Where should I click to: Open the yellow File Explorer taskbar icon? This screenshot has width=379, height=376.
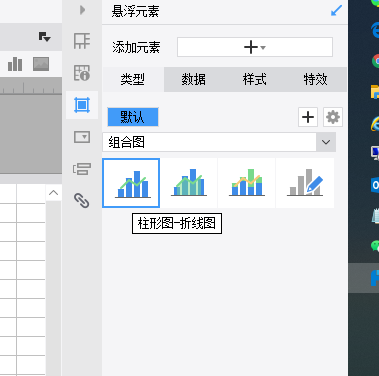pos(375,91)
